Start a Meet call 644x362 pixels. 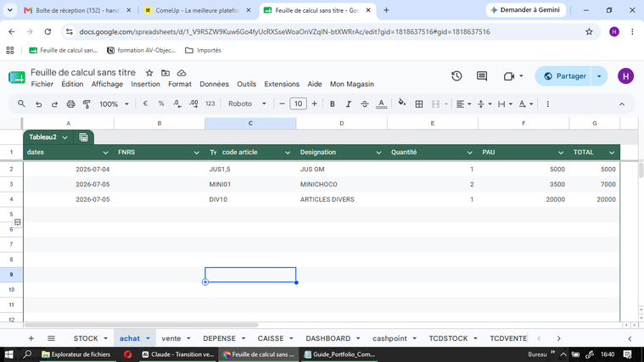509,76
